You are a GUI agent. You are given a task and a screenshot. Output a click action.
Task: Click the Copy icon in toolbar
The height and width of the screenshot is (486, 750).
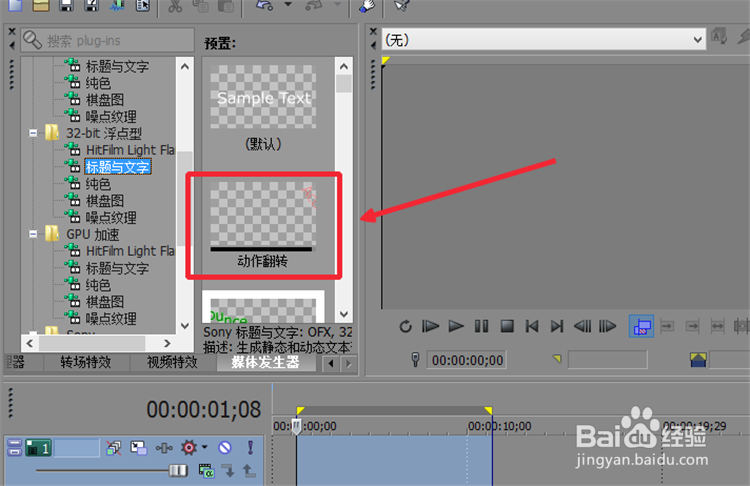[x=200, y=5]
